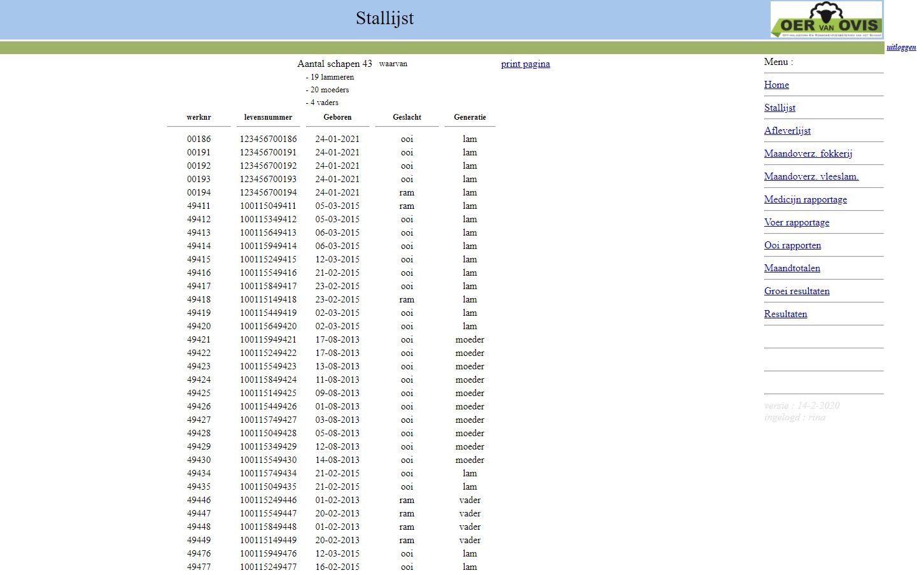Open Maandoverz. vleeslam. report

[x=811, y=176]
